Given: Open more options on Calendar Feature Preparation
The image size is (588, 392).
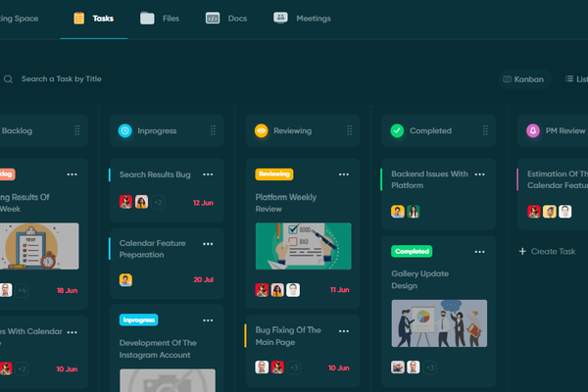Looking at the screenshot, I should coord(208,244).
